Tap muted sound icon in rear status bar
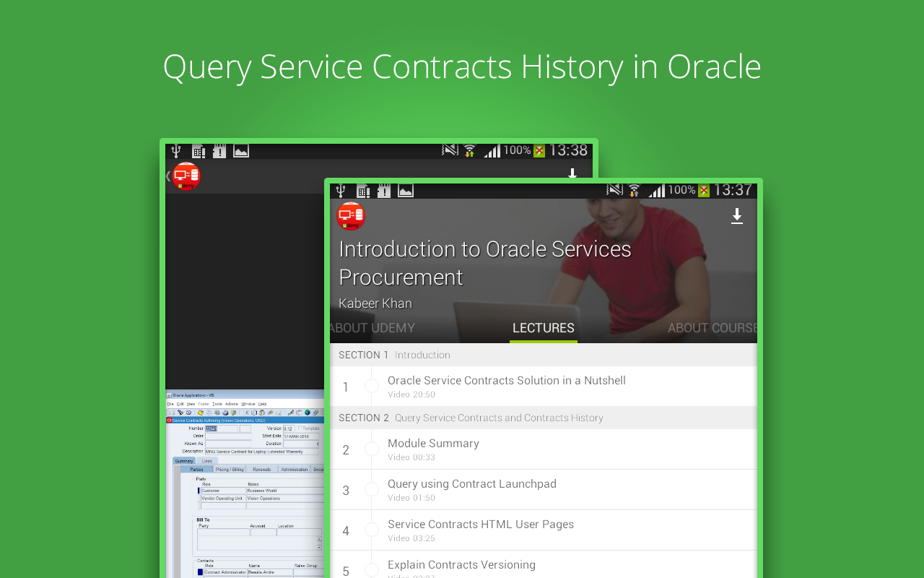924x578 pixels. [450, 150]
